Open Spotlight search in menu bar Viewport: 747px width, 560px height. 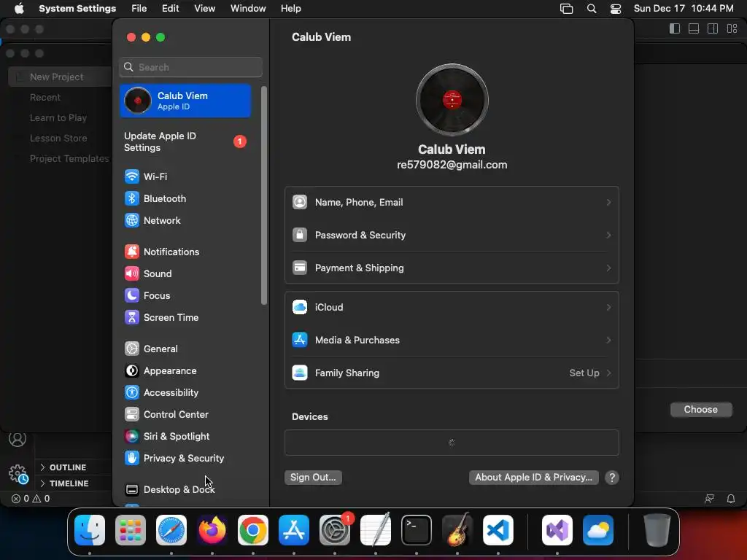click(591, 9)
